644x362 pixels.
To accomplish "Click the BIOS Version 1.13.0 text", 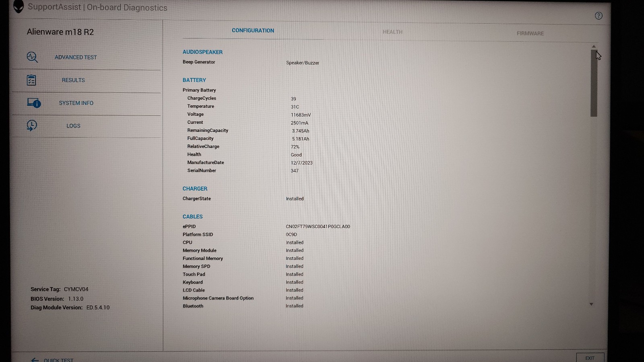I will [x=57, y=299].
